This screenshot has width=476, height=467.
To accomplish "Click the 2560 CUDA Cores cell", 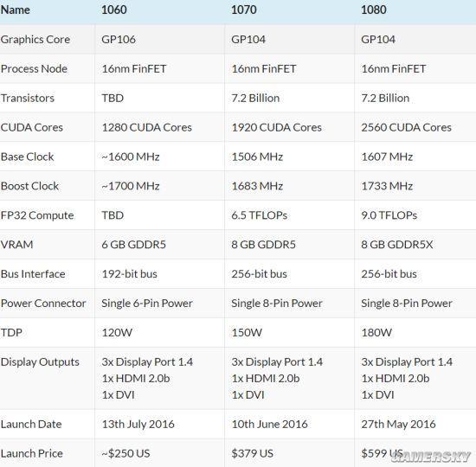I will tap(406, 127).
